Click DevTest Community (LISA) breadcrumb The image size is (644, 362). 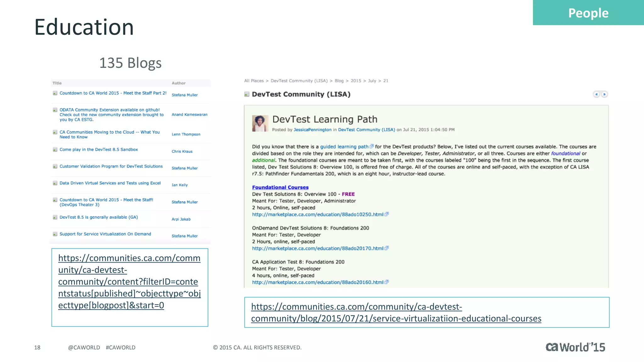tap(299, 81)
